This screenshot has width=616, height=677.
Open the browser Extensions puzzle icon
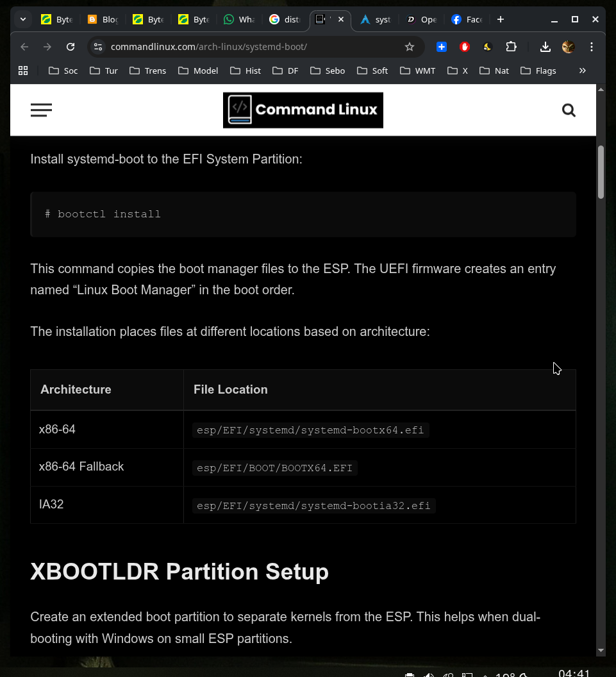511,47
